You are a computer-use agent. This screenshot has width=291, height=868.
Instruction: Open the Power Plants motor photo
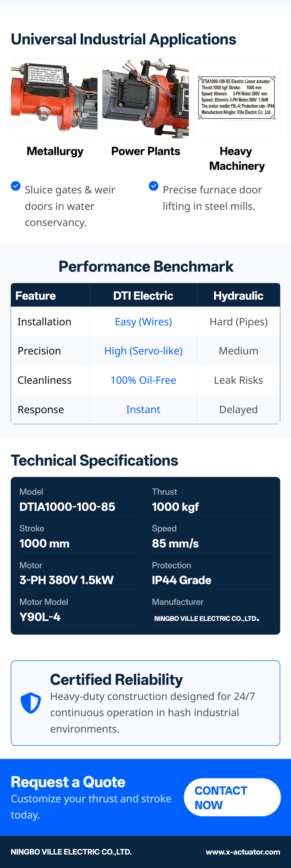click(x=145, y=98)
